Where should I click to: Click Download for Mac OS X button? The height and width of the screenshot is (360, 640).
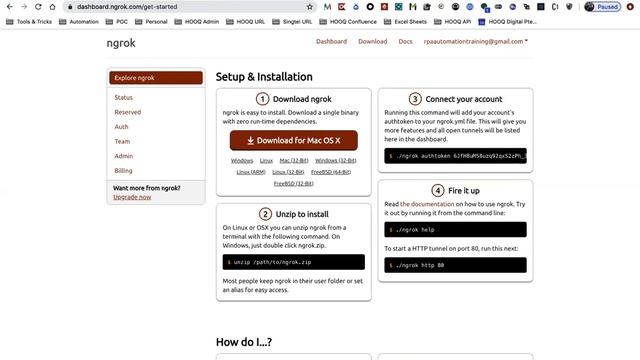click(x=293, y=140)
